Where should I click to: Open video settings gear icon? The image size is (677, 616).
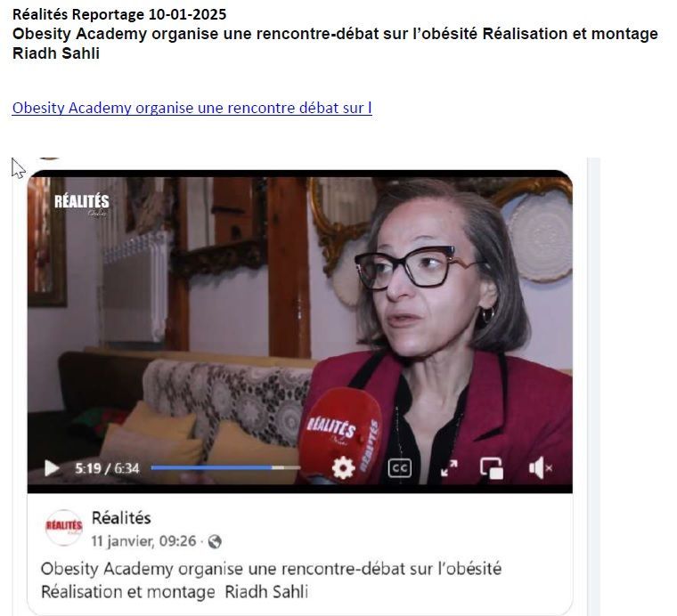click(x=343, y=468)
